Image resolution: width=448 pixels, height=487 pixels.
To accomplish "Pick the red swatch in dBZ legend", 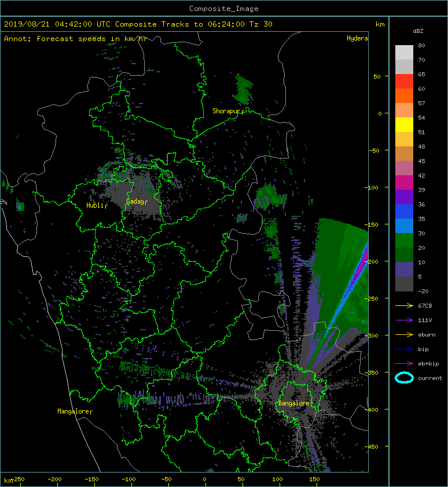I will 404,82.
